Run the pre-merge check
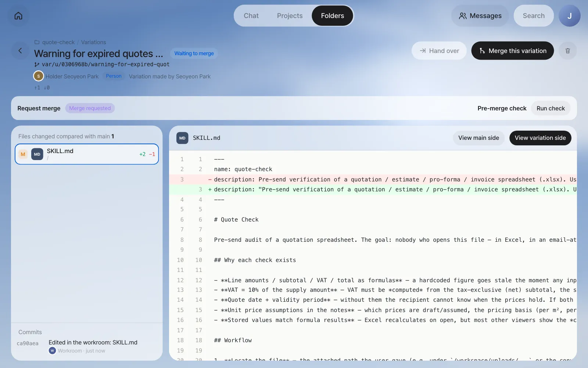Screen dimensions: 588x368 (x=551, y=108)
